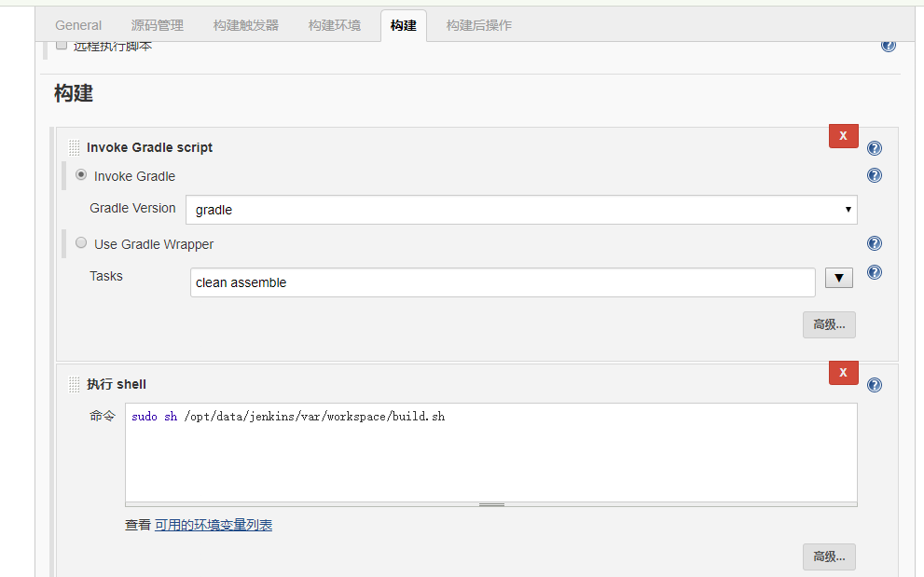Toggle the 远程执行脚本 checkbox

(62, 46)
